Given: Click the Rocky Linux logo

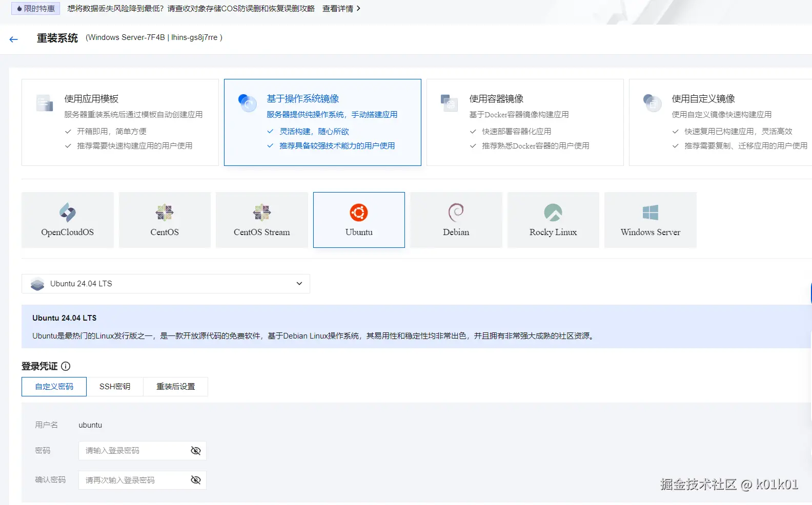Looking at the screenshot, I should click(x=553, y=212).
